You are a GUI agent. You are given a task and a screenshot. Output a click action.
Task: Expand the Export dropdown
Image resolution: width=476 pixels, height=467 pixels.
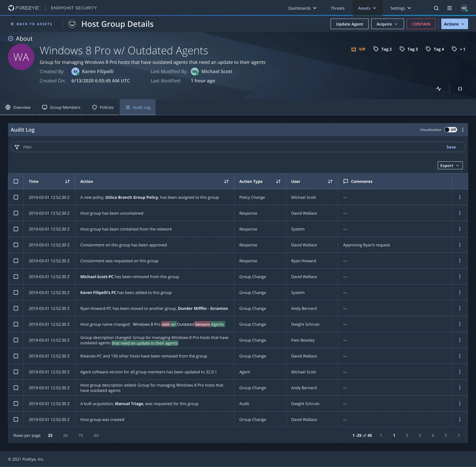coord(450,166)
